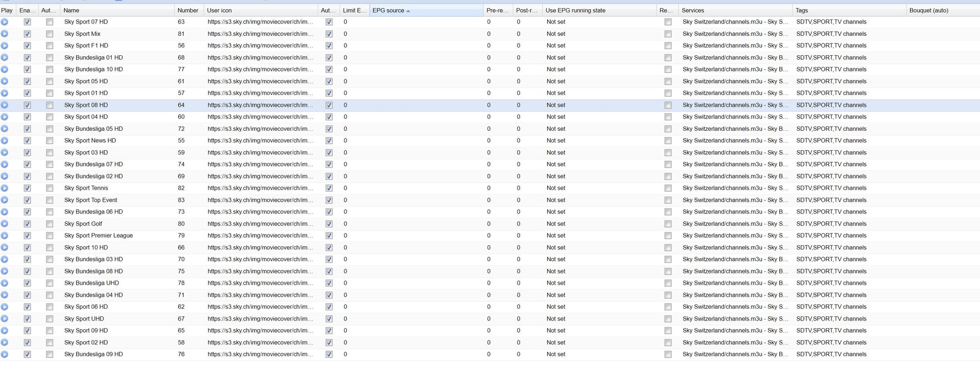Play the Sky Sport 03 HD channel
Image resolution: width=980 pixels, height=370 pixels.
pyautogui.click(x=5, y=153)
